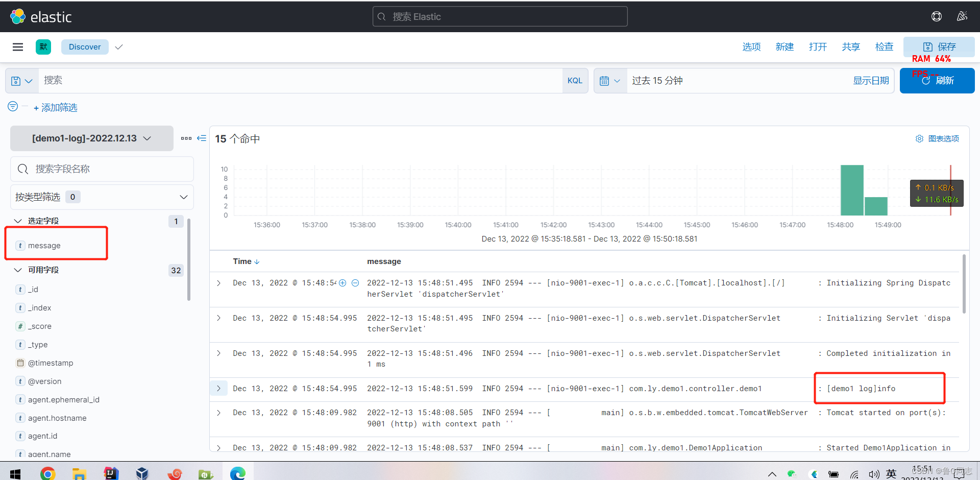Open File Explorer from taskbar
Viewport: 980px width, 480px height.
coord(79,473)
